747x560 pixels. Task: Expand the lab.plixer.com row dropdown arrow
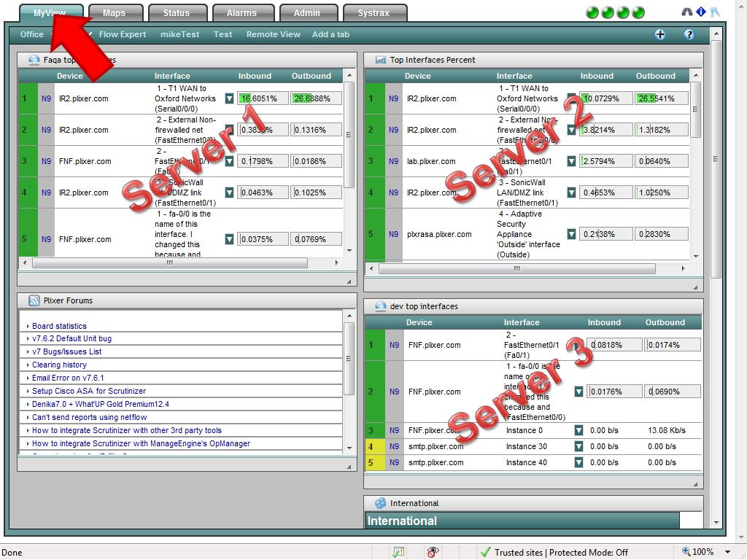click(571, 161)
